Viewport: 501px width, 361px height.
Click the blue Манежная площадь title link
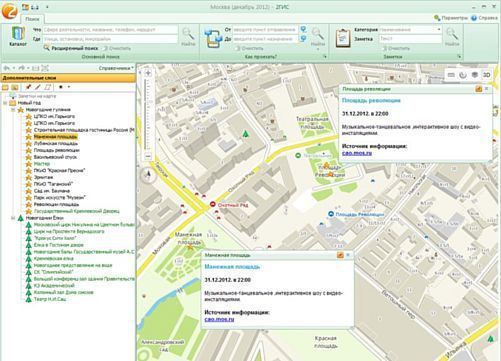coord(232,267)
